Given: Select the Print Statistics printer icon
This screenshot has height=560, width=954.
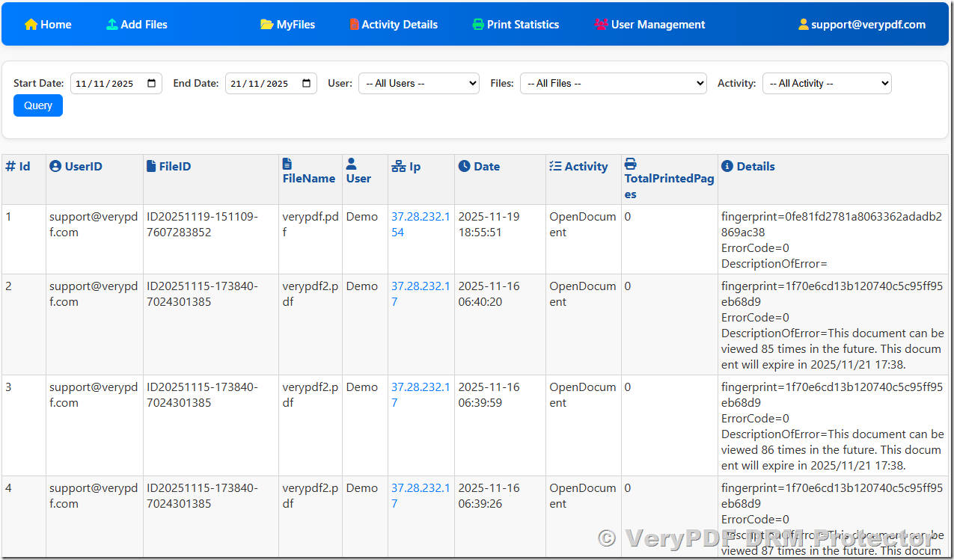Looking at the screenshot, I should coord(477,24).
